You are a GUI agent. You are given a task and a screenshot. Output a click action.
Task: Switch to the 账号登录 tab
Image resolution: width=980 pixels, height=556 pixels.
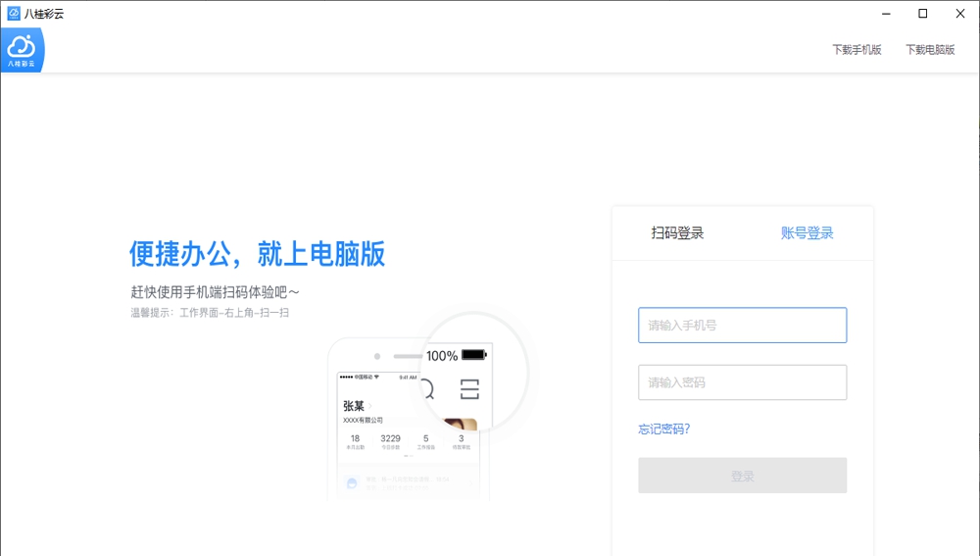point(807,233)
